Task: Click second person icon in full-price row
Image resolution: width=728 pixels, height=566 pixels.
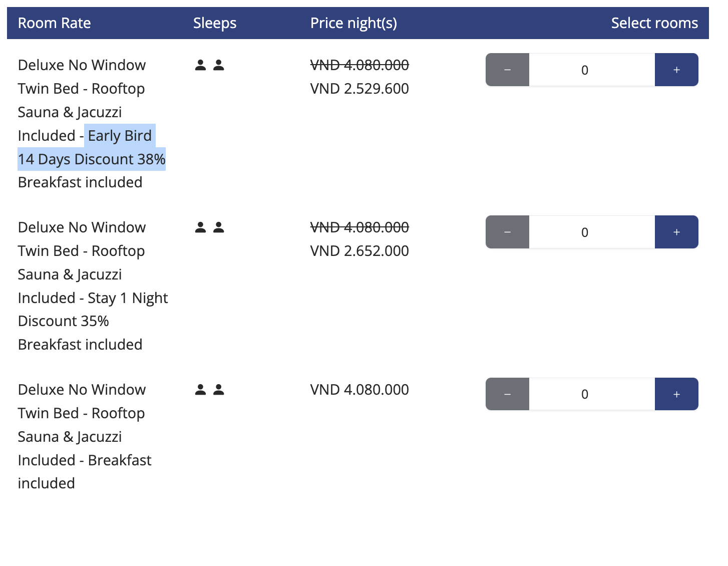Action: tap(219, 390)
